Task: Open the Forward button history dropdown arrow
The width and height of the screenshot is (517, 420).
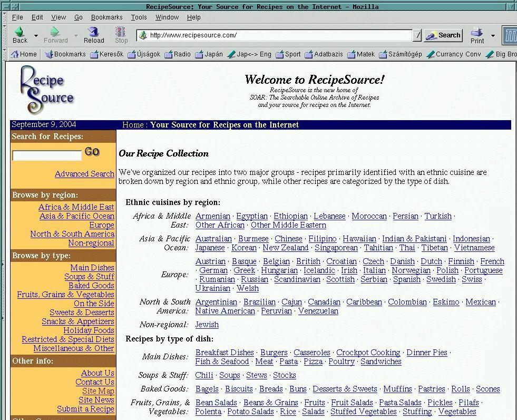Action: point(76,35)
